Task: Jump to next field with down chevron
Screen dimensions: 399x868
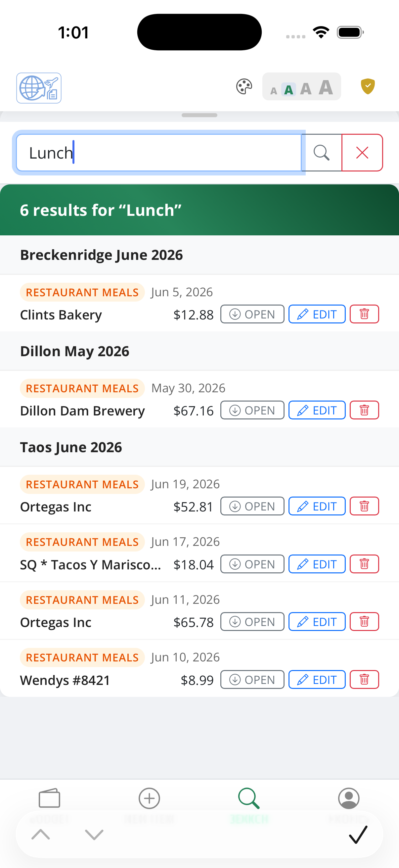Action: coord(94,835)
